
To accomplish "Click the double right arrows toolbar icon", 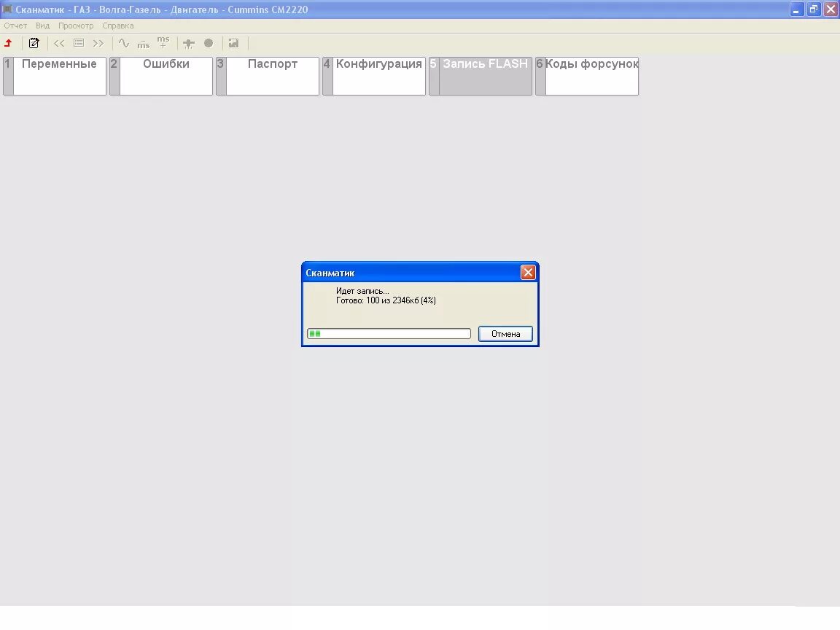I will tap(98, 44).
